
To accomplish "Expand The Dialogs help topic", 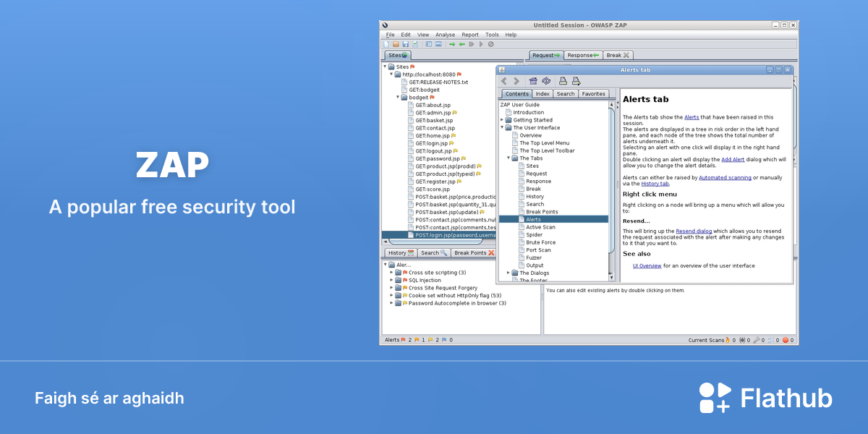I will pyautogui.click(x=509, y=273).
